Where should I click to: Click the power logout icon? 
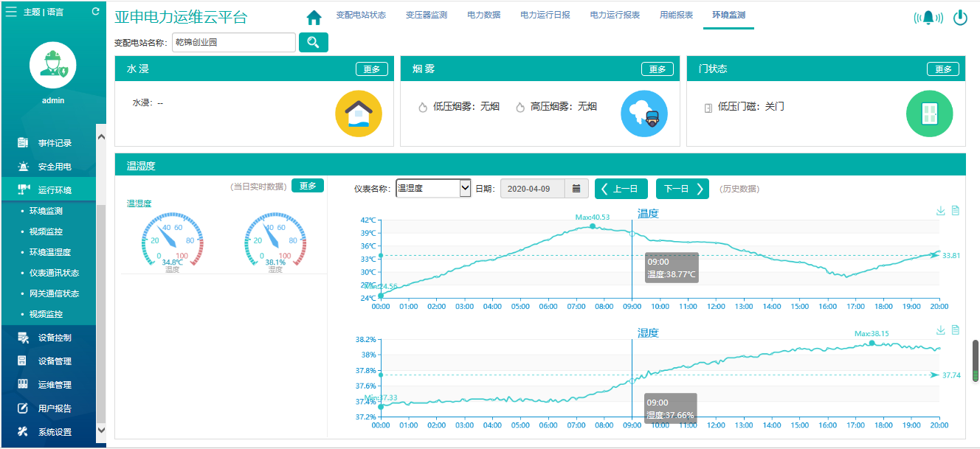pyautogui.click(x=960, y=18)
